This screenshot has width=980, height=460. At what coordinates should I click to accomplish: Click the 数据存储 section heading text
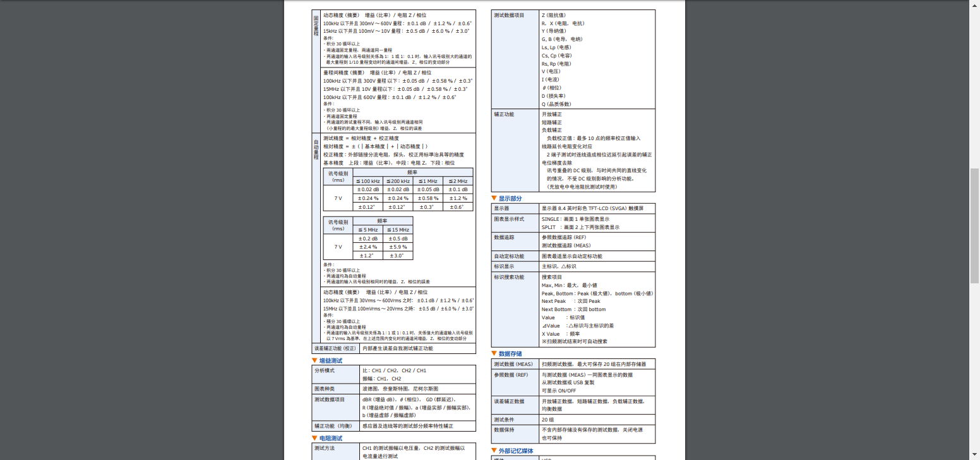pyautogui.click(x=511, y=354)
